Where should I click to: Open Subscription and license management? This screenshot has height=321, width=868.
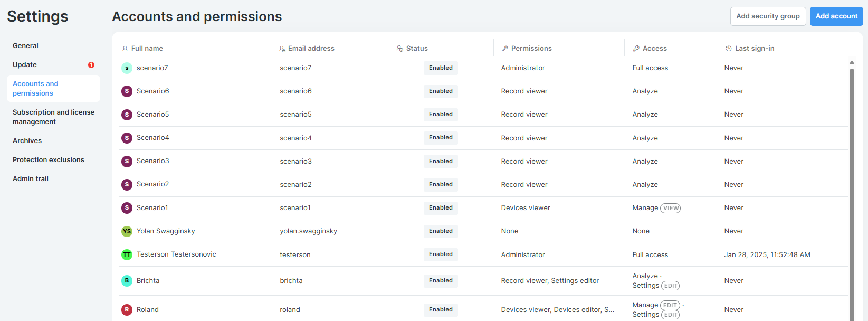point(53,117)
